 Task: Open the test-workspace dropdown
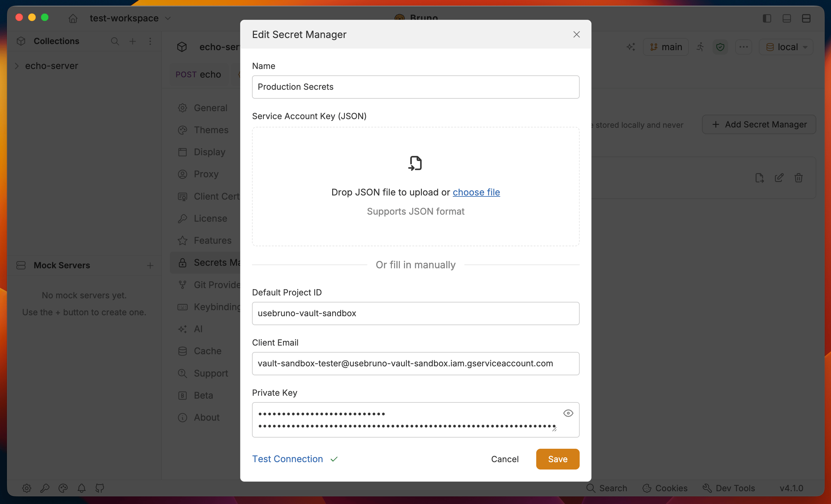coord(130,18)
